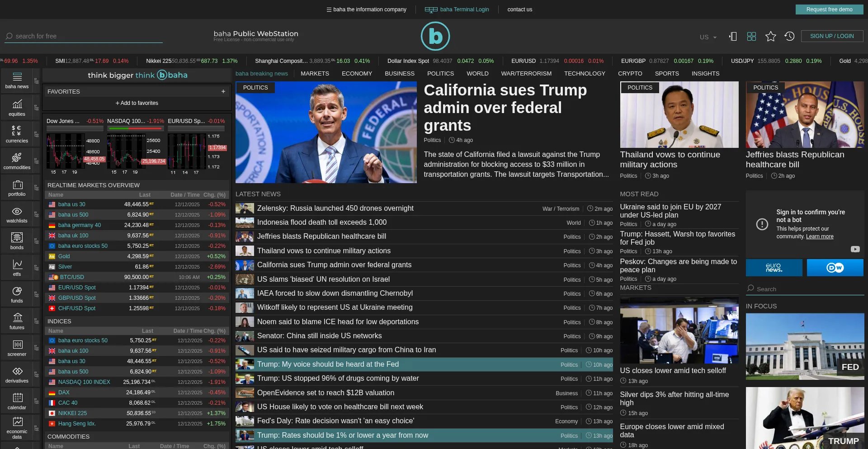
Task: Open the baha the information company menu
Action: [x=366, y=9]
